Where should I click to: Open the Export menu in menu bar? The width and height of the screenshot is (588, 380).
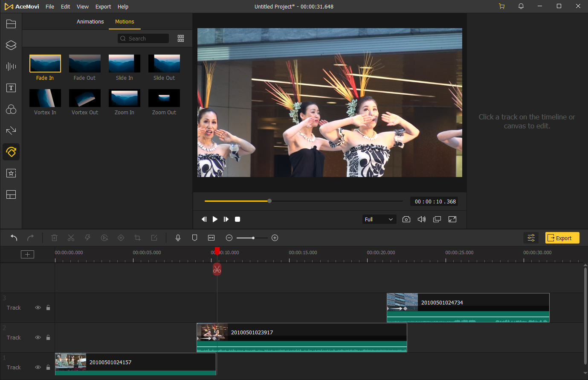pos(103,6)
